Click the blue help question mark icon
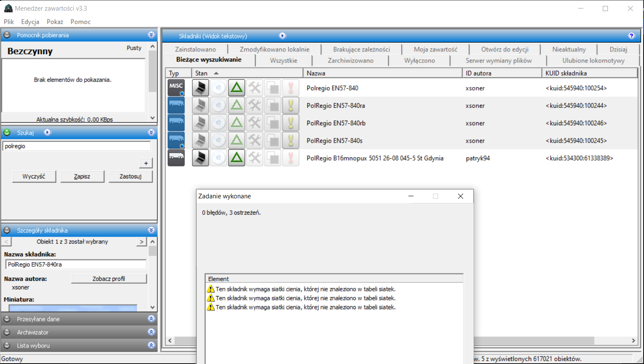644x364 pixels. click(x=631, y=36)
